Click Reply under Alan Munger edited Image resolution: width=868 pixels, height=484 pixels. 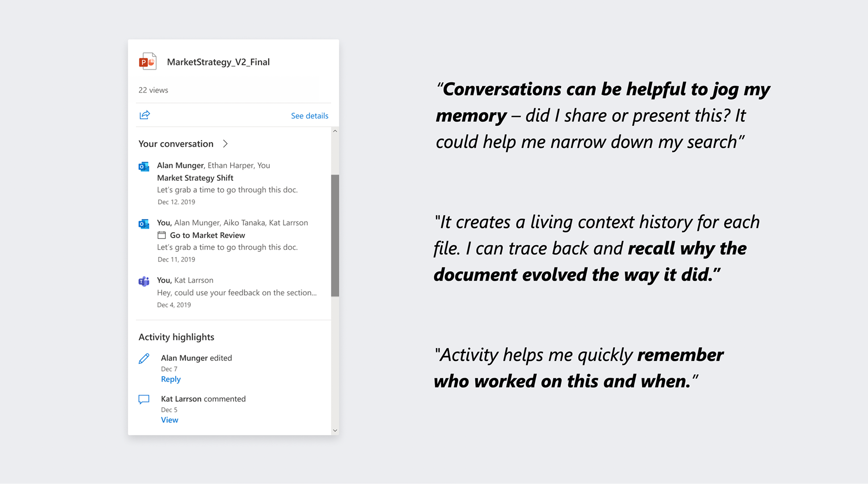click(x=171, y=379)
